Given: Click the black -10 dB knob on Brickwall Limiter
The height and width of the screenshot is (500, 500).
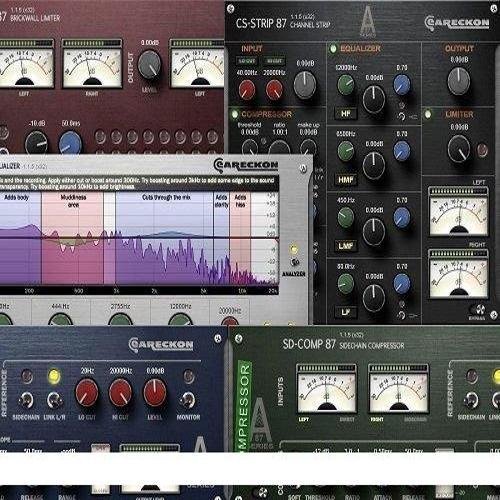Looking at the screenshot, I should (x=36, y=142).
